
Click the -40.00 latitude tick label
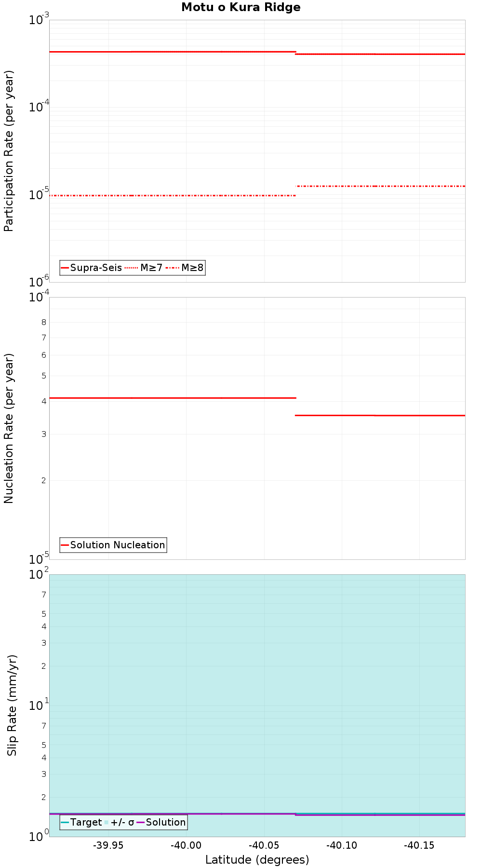186,845
